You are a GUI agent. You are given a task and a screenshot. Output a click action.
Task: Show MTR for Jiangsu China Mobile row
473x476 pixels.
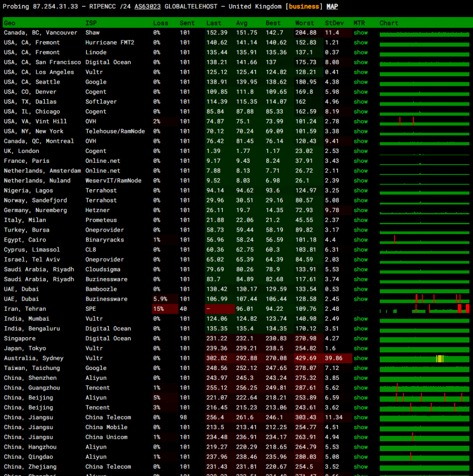[361, 427]
